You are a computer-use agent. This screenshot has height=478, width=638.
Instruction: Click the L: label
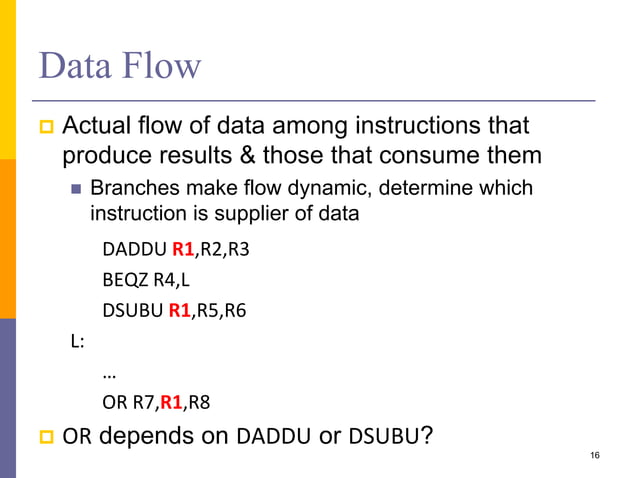click(77, 341)
